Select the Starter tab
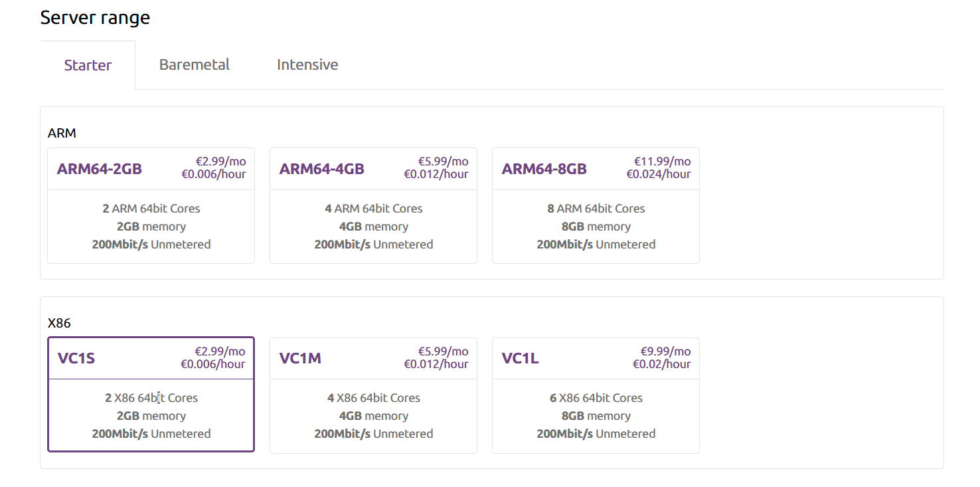 [88, 65]
